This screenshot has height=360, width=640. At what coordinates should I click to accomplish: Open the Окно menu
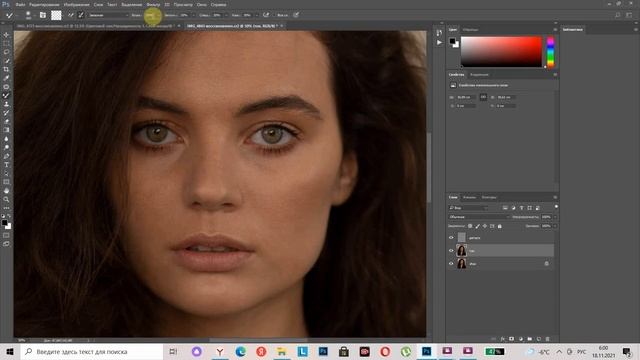[x=202, y=4]
